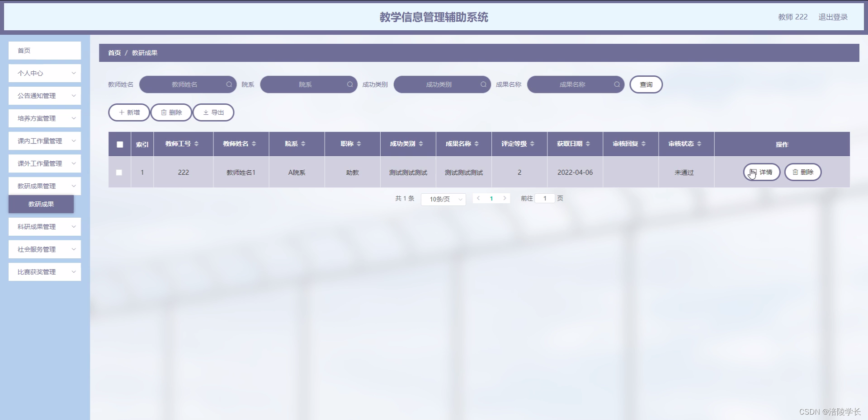Click 退出登录 to log out
The width and height of the screenshot is (868, 420).
tap(834, 17)
